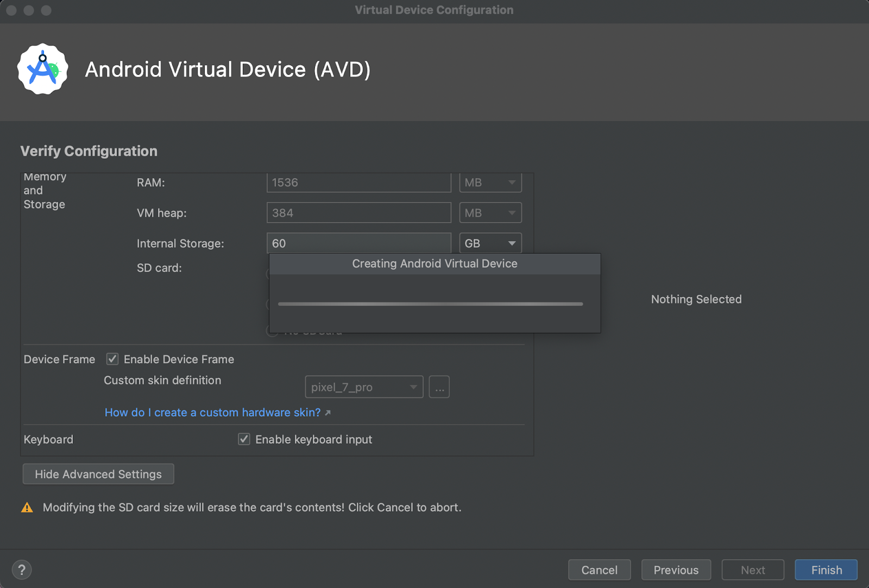Click the disabled Next button
Screen dimensions: 869x588
(753, 570)
